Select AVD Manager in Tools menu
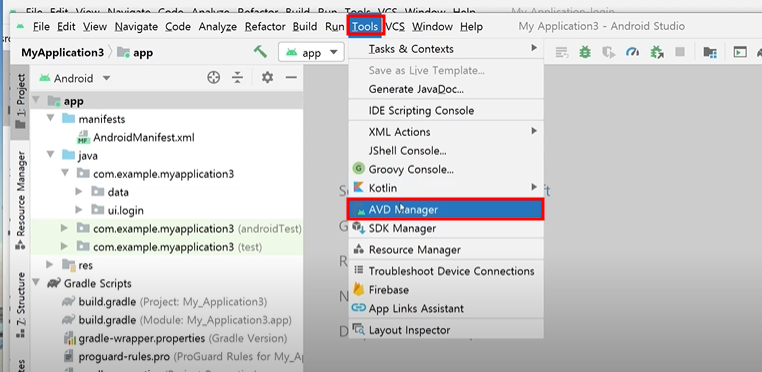Screen dimensions: 762x372 (x=446, y=210)
